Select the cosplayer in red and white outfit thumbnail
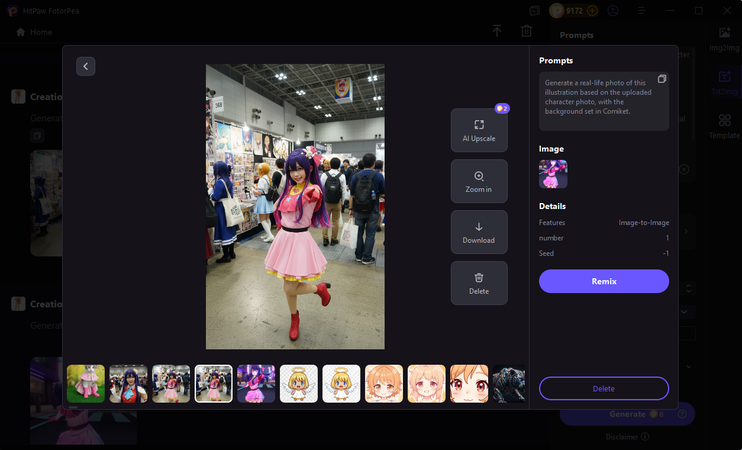This screenshot has width=742, height=450. [128, 384]
